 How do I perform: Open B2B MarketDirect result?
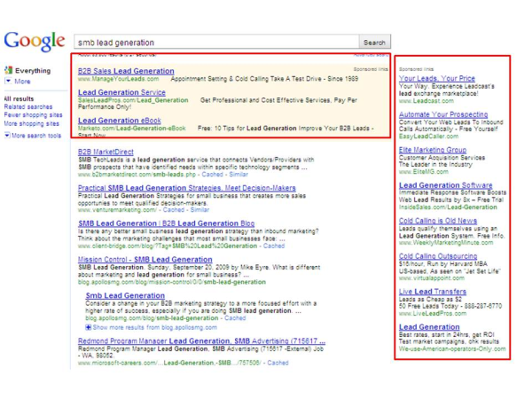[106, 152]
